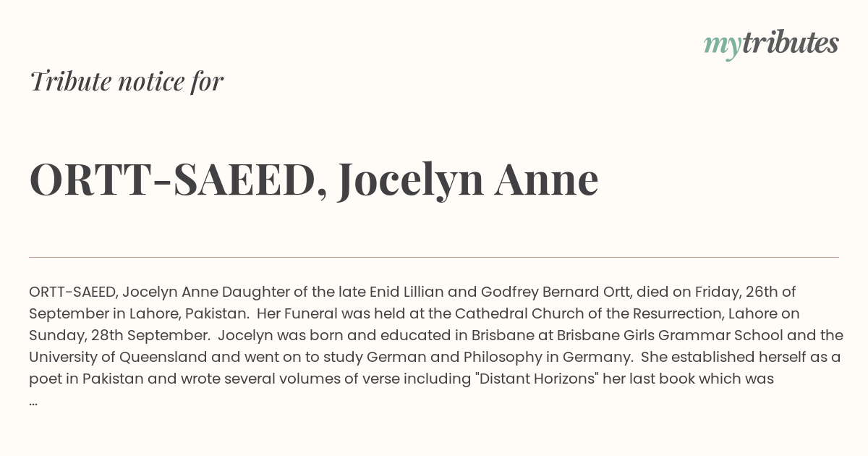Click the horizontal divider line below heading
Viewport: 868px width, 456px height.
pyautogui.click(x=434, y=257)
